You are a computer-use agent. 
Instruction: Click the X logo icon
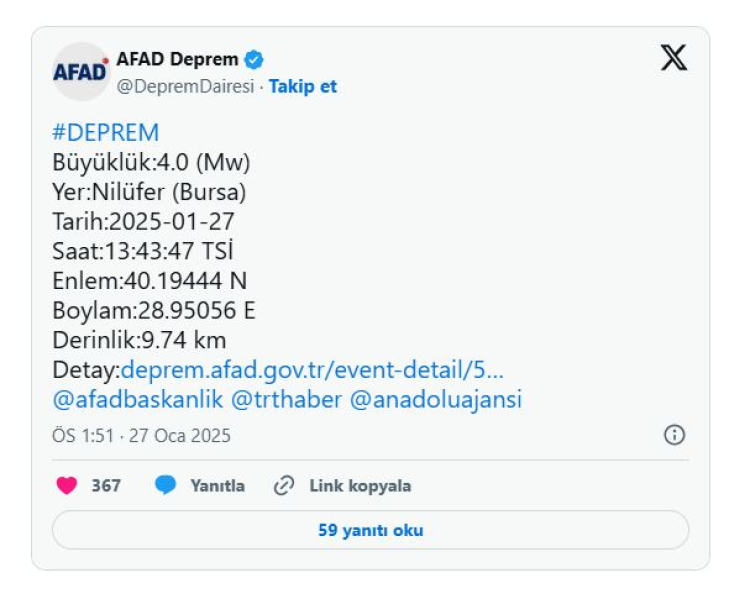point(674,57)
